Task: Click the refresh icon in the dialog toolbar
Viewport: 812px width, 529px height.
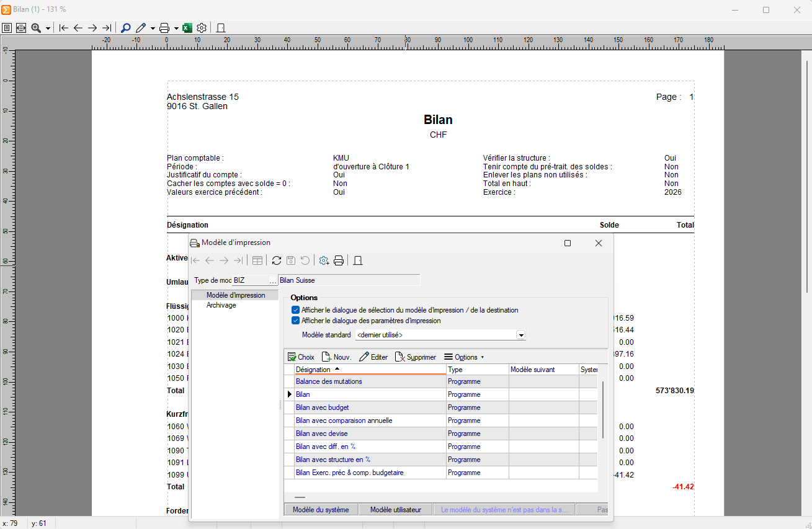Action: point(277,260)
